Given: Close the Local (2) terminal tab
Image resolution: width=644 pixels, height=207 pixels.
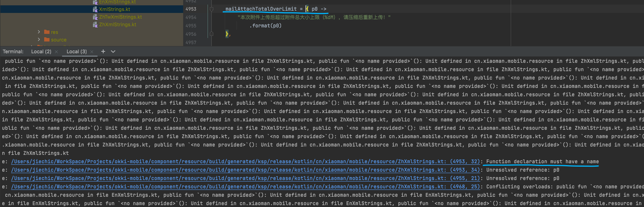Looking at the screenshot, I should [x=56, y=52].
